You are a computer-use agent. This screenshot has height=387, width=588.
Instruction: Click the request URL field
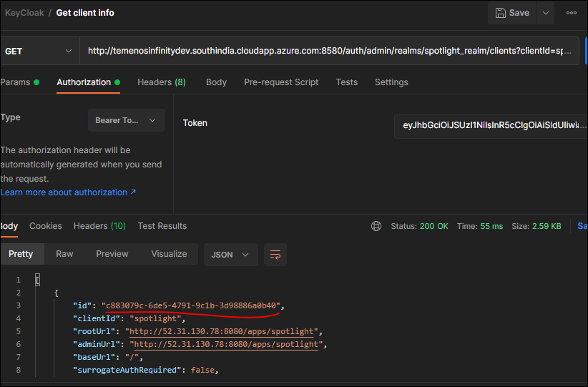click(329, 51)
